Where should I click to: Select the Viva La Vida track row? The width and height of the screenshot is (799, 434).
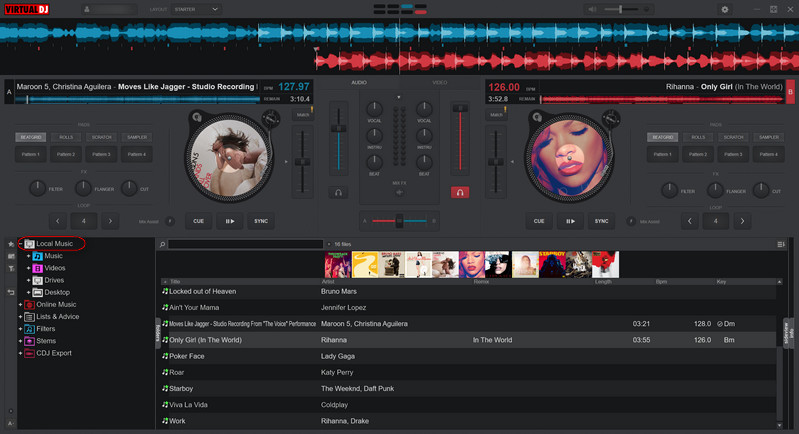point(469,405)
